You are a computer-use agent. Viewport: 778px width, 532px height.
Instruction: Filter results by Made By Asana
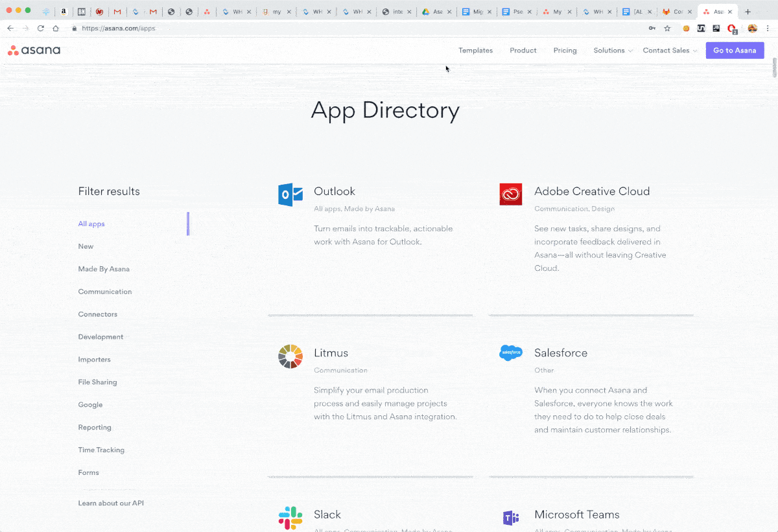tap(104, 269)
